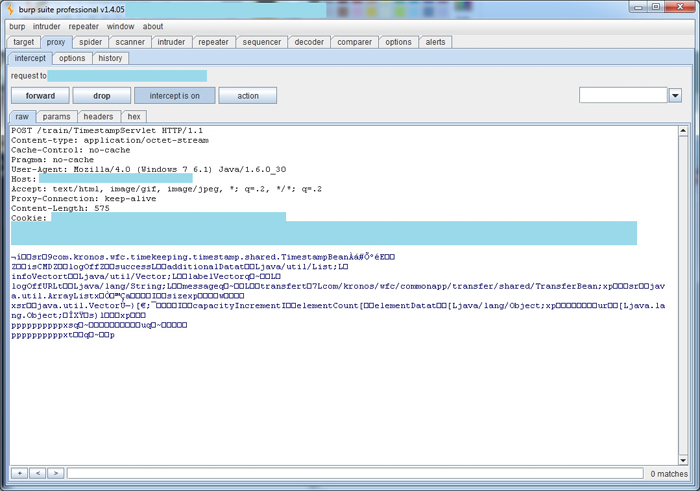700x491 pixels.
Task: Click the burp suite lightning logo icon
Action: (x=10, y=9)
